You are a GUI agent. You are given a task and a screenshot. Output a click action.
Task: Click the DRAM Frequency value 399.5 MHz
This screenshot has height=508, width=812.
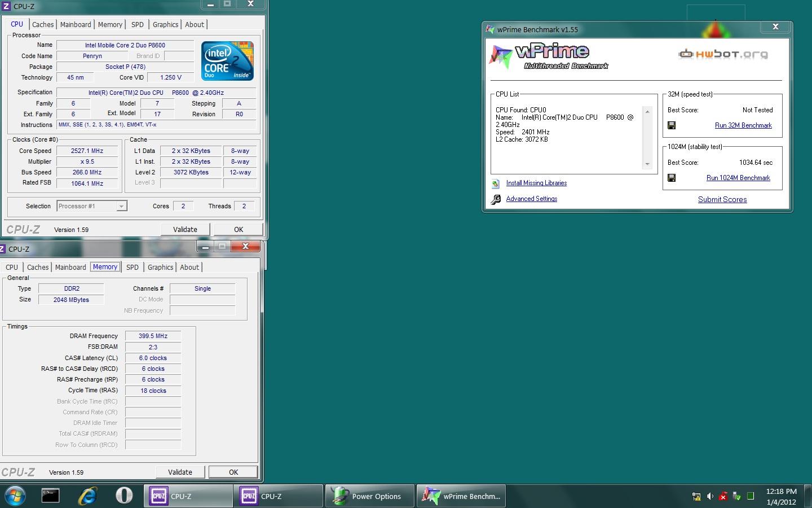[153, 336]
